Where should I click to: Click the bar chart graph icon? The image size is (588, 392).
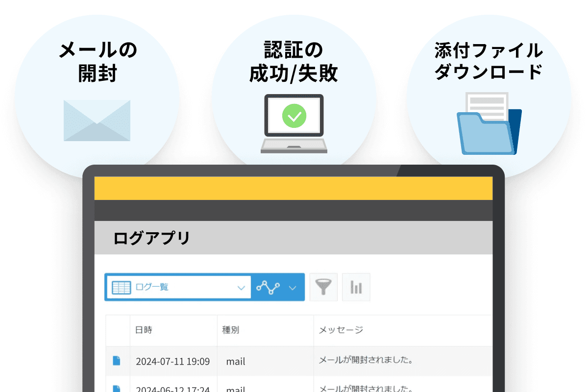tap(356, 287)
